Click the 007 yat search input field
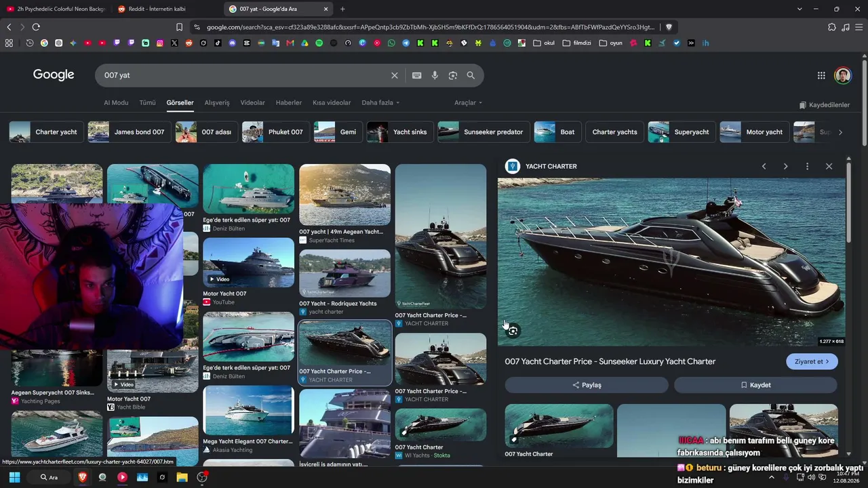 244,75
